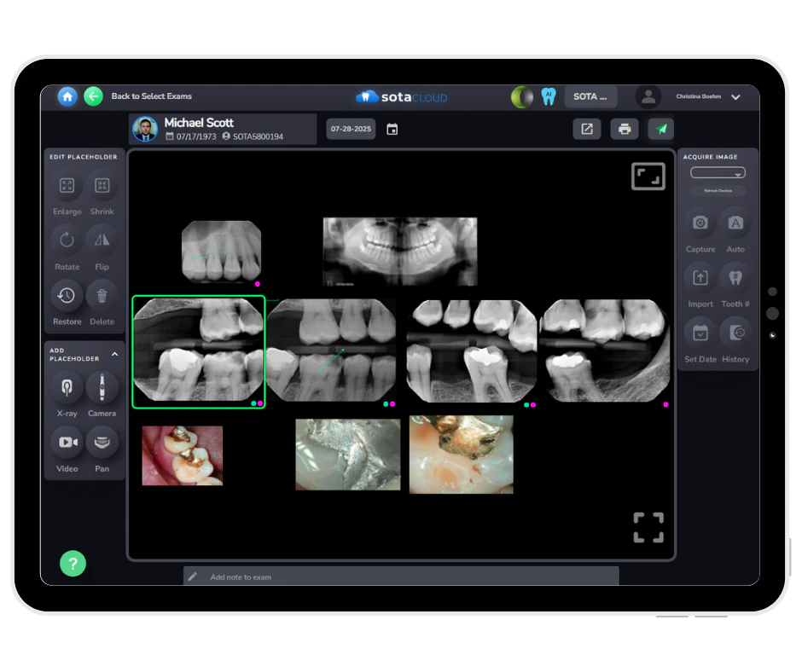Add an X-ray placeholder
The height and width of the screenshot is (672, 802).
(x=67, y=387)
